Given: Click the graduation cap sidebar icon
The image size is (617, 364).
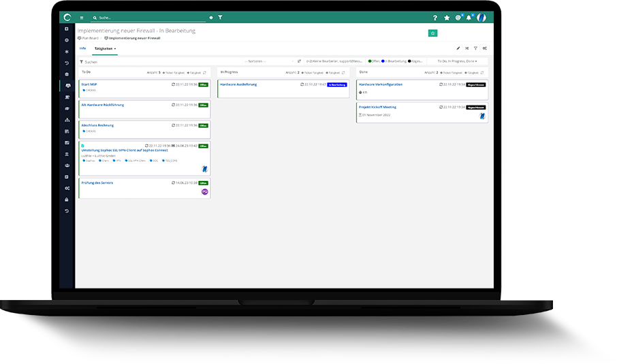Looking at the screenshot, I should [67, 108].
